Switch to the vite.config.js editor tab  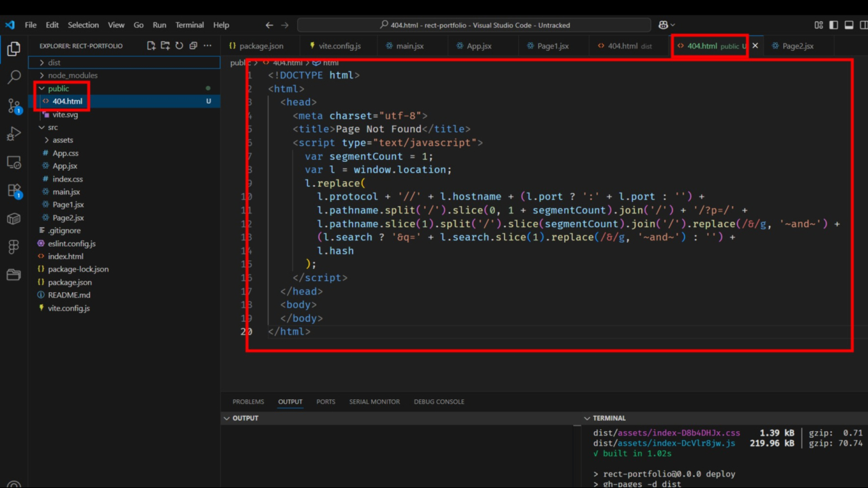[339, 46]
